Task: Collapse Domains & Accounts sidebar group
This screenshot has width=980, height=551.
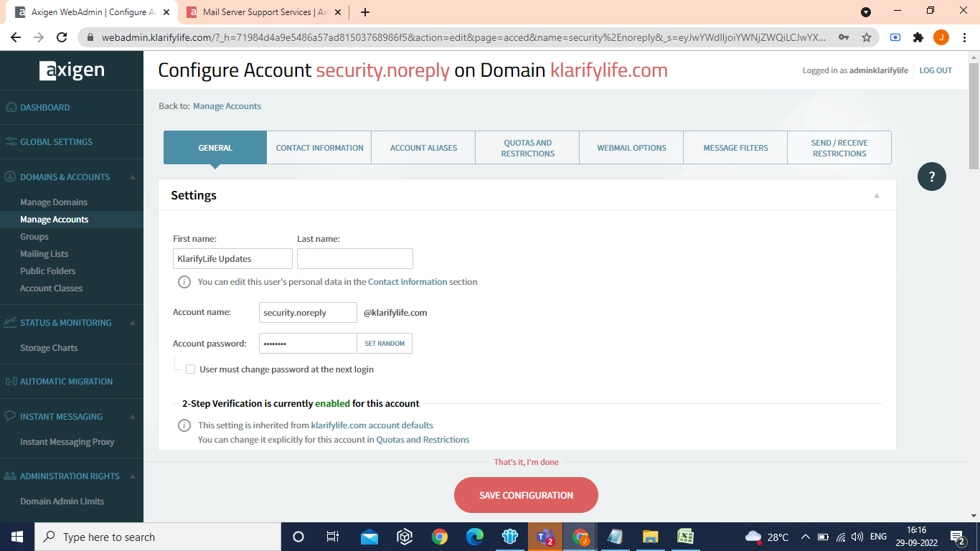Action: 133,177
